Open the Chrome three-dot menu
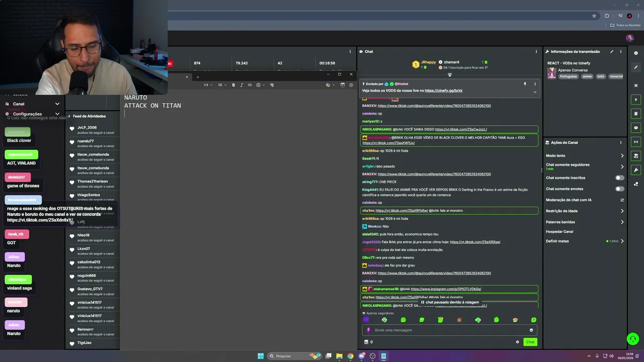Screen dimensions: 644x362 pyautogui.click(x=638, y=16)
